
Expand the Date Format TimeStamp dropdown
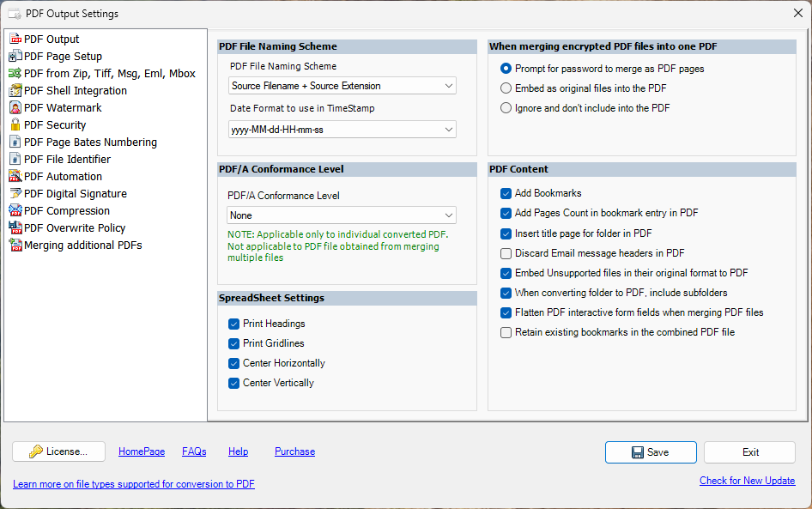(x=342, y=130)
